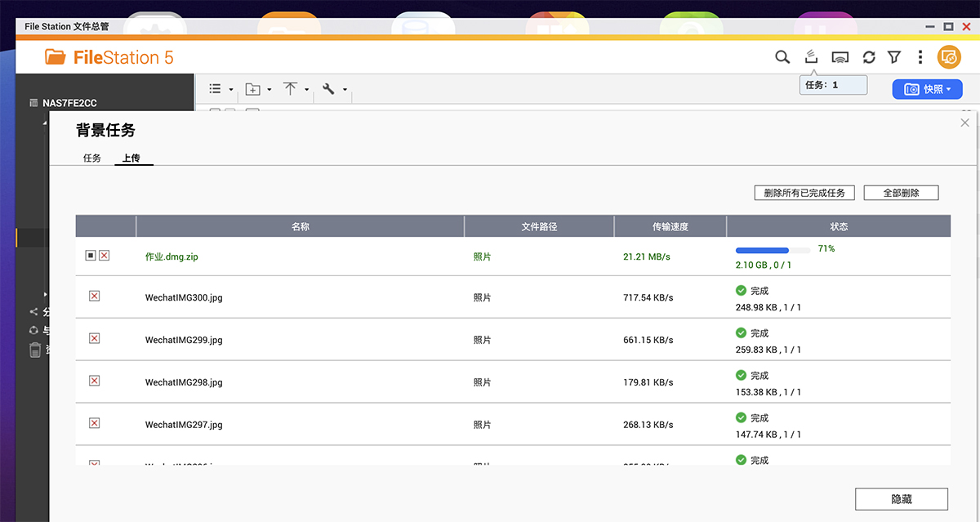Click the green check icon for WechatIMG300.jpg

click(x=741, y=290)
